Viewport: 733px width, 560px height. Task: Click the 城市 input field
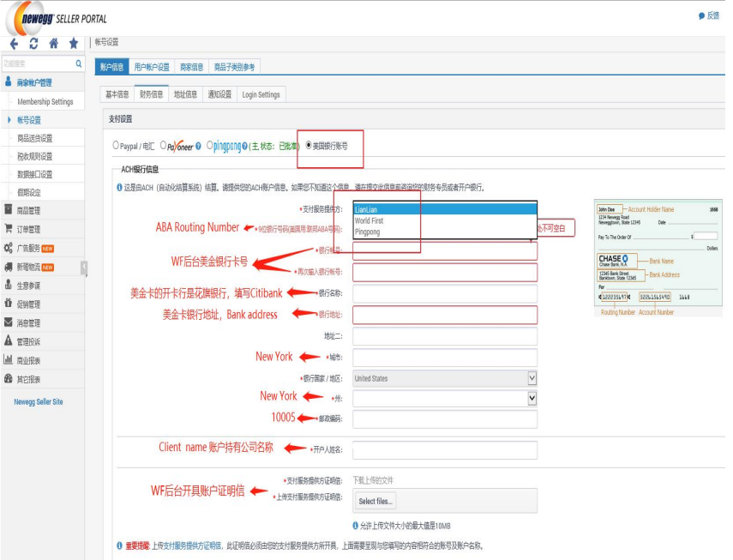(445, 358)
